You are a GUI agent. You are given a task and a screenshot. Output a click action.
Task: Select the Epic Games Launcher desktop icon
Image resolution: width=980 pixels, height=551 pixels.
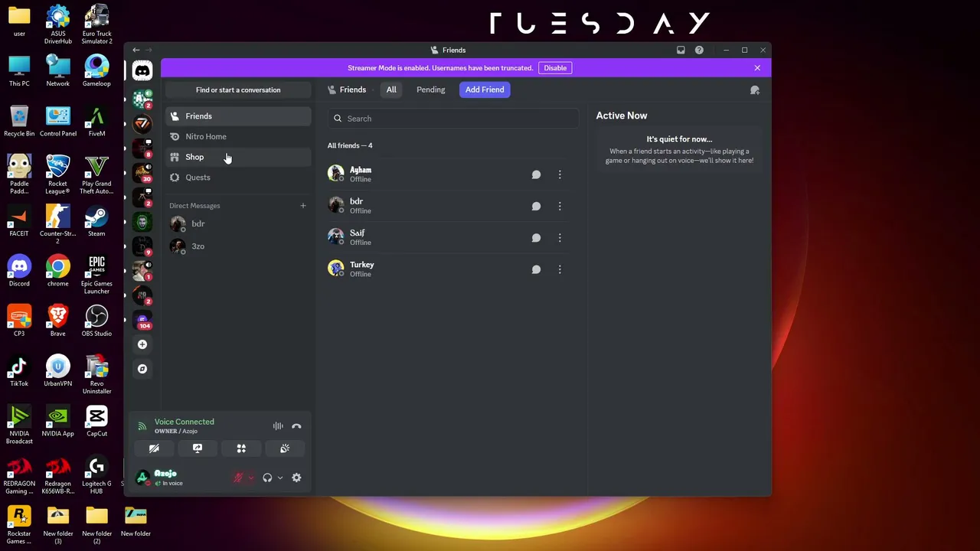pos(96,275)
